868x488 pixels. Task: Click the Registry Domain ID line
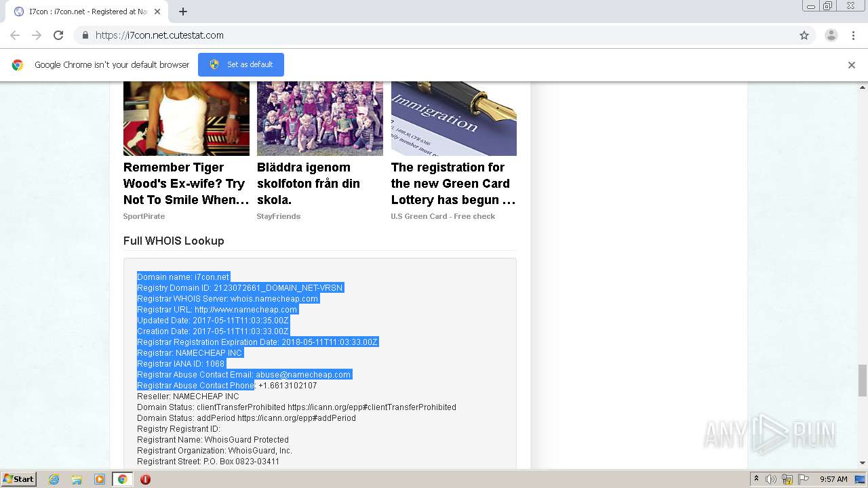click(240, 287)
